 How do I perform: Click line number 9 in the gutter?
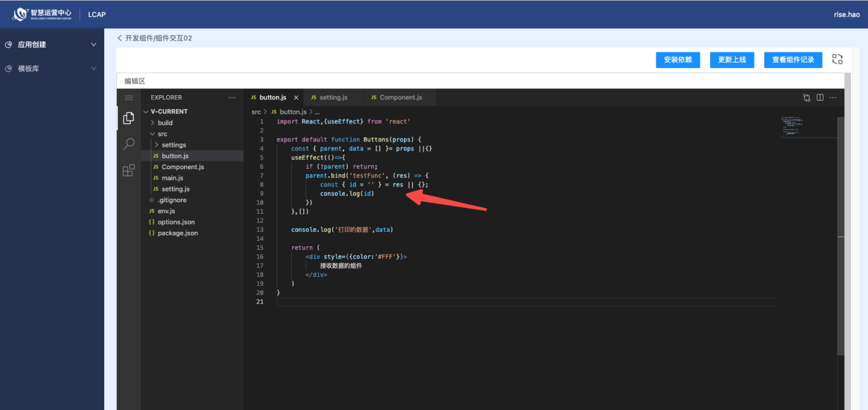262,193
